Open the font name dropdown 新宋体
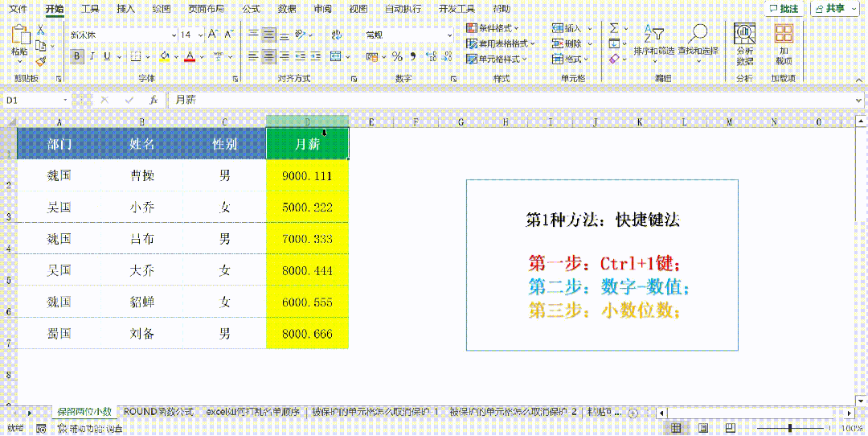This screenshot has height=436, width=868. (174, 35)
